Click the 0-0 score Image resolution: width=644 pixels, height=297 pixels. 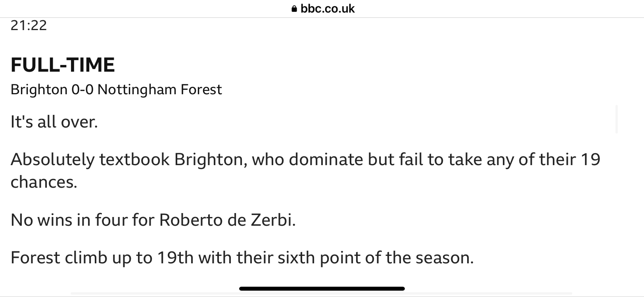(82, 89)
